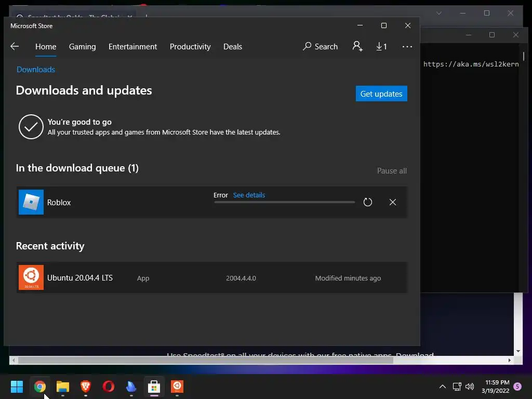Switch to the Home tab
The height and width of the screenshot is (399, 532).
click(46, 47)
